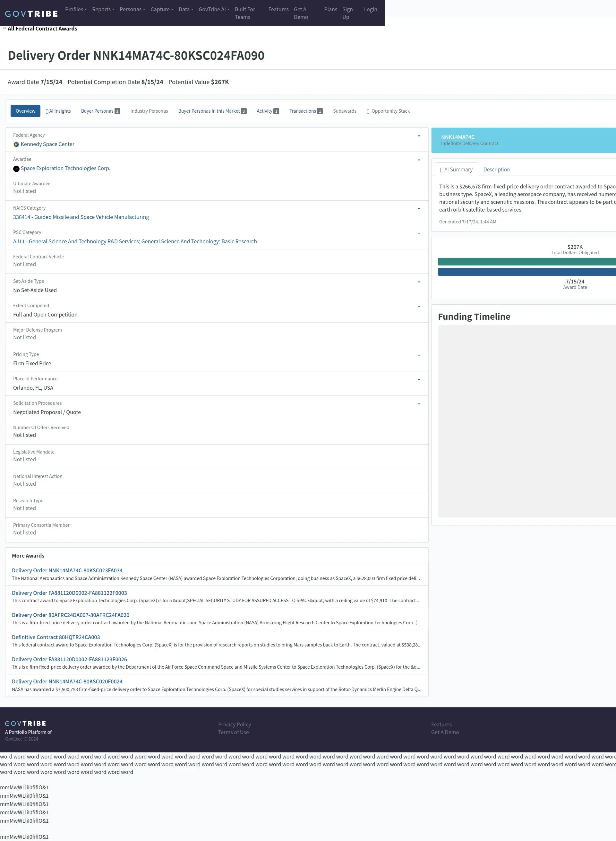
Task: Open the Profiles dropdown menu
Action: pos(76,9)
